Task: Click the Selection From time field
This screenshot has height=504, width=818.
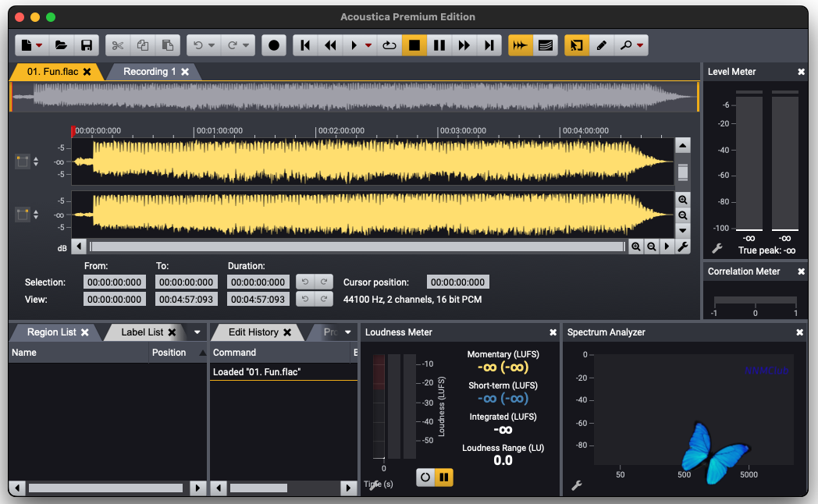Action: (x=114, y=282)
